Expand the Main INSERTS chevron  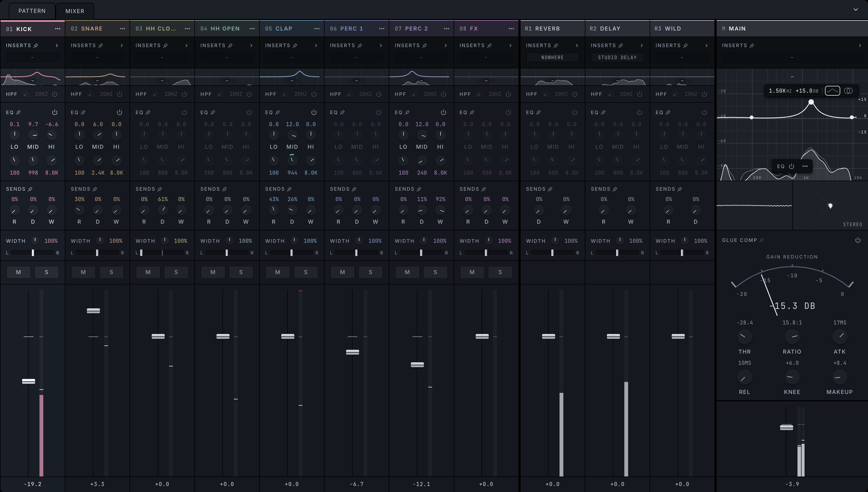[x=860, y=45]
